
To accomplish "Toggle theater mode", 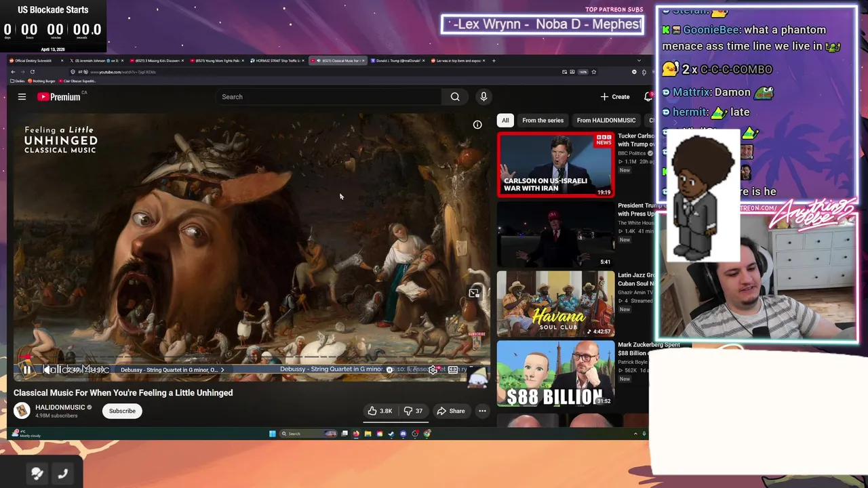I will coord(453,370).
